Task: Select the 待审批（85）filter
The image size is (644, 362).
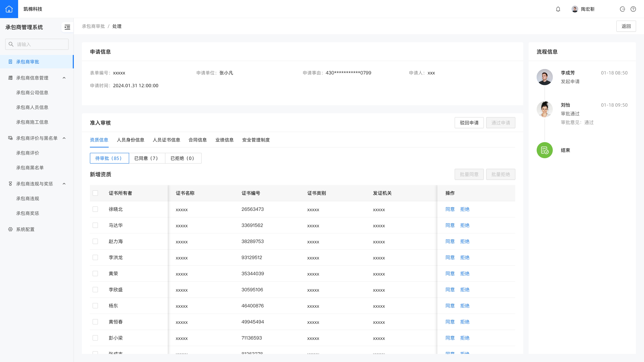Action: tap(110, 158)
